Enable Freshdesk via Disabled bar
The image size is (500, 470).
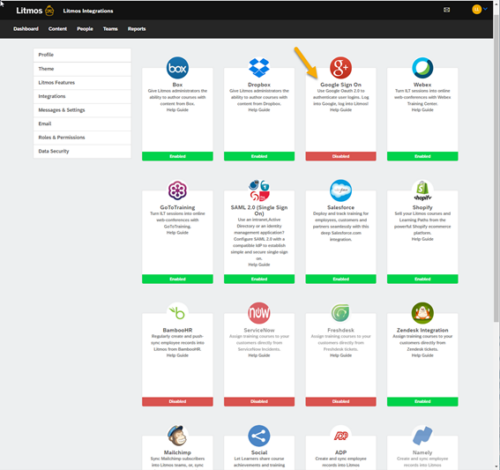[x=341, y=402]
